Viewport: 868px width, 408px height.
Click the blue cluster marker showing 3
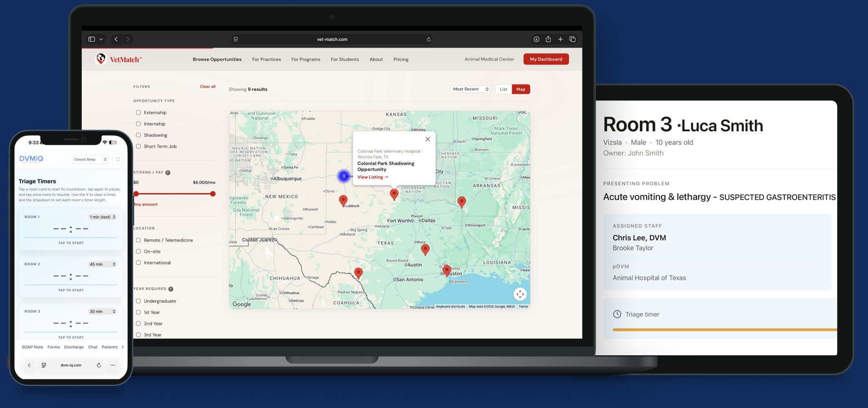tap(344, 176)
